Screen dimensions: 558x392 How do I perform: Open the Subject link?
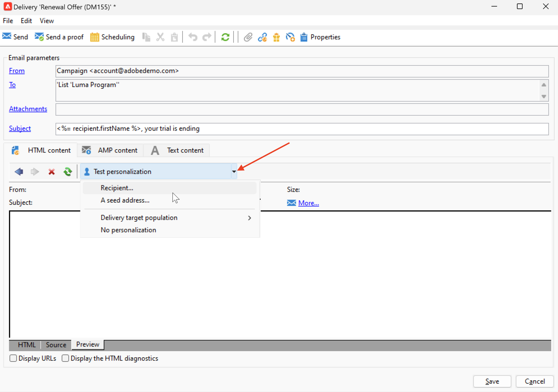[20, 128]
